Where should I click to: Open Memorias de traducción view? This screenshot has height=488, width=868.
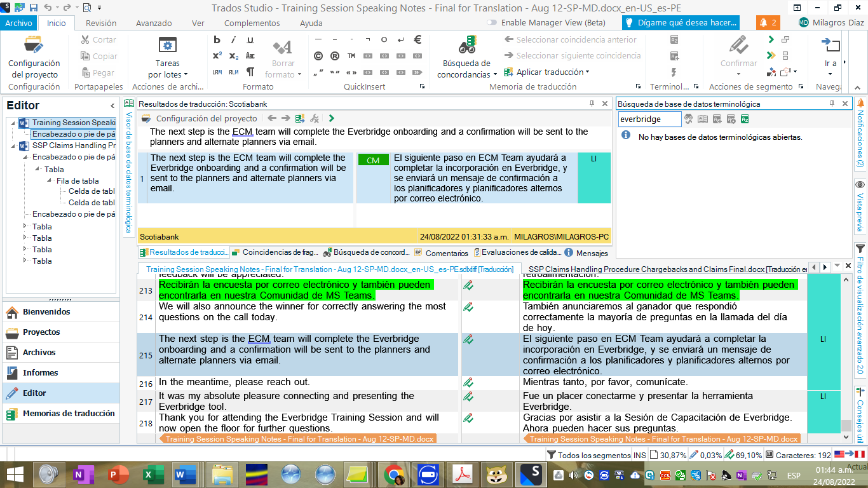pyautogui.click(x=60, y=413)
